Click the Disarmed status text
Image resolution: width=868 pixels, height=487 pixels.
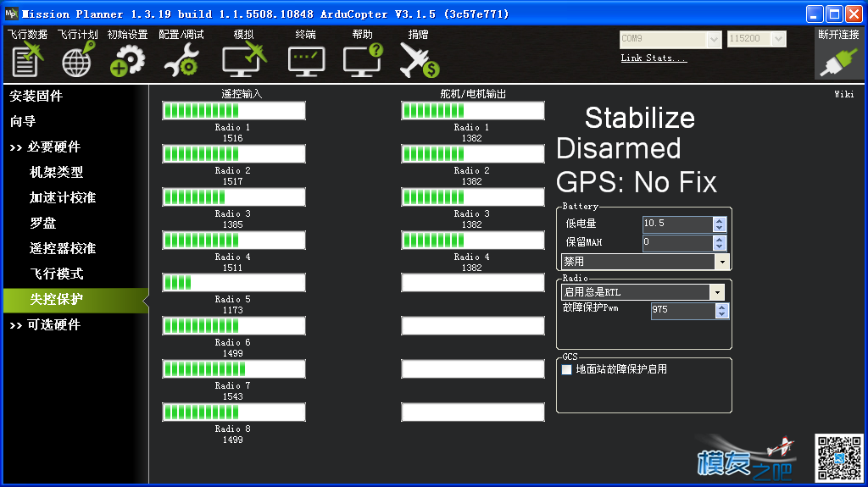coord(618,148)
